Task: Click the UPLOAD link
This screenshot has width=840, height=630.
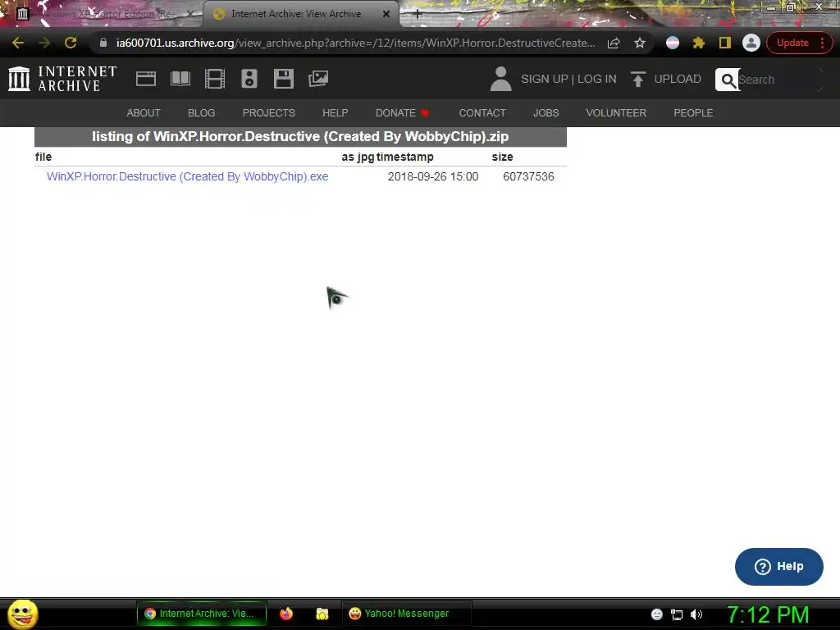Action: click(x=678, y=79)
